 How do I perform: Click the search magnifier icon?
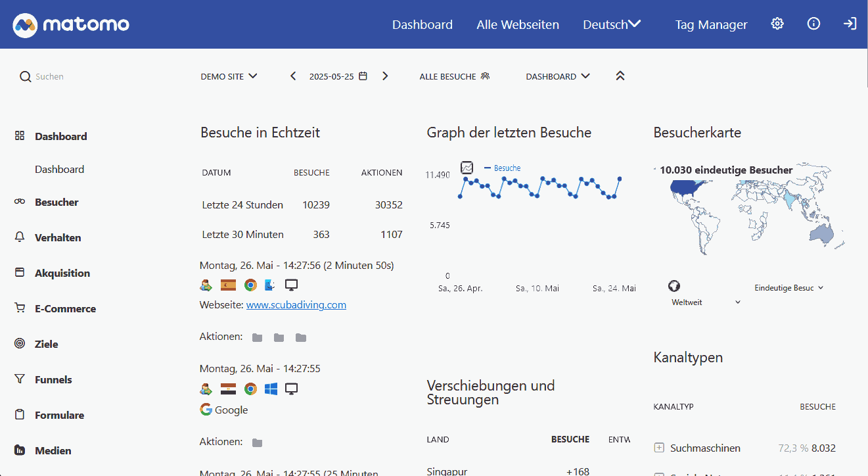[x=26, y=77]
